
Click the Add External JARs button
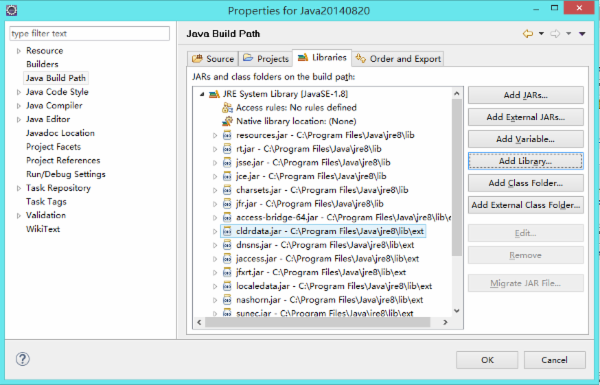coord(526,117)
